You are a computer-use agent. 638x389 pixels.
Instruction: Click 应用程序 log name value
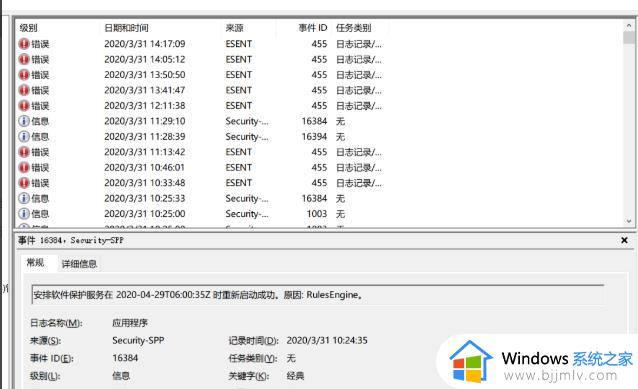click(130, 323)
